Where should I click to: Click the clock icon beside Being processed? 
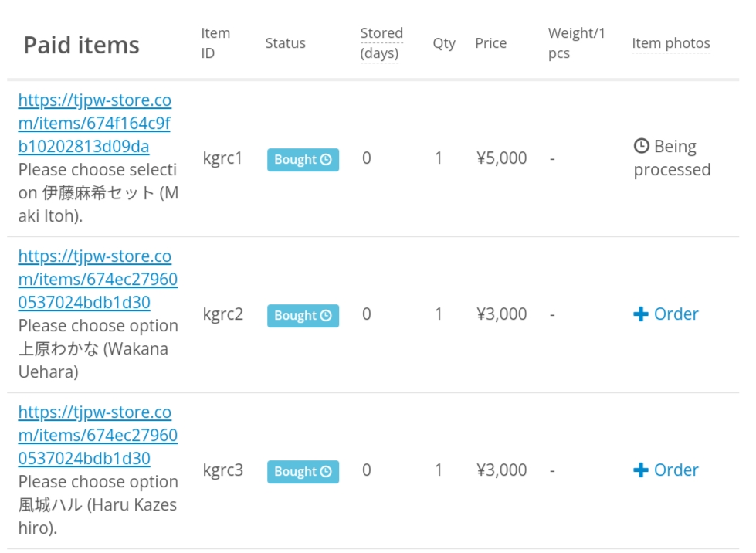pos(641,146)
